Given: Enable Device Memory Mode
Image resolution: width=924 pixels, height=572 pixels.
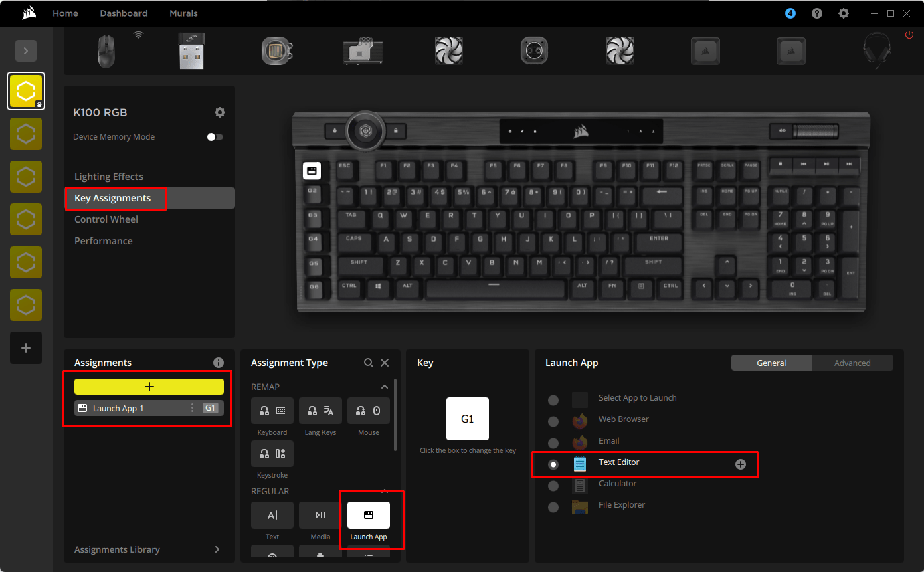Looking at the screenshot, I should coord(214,136).
